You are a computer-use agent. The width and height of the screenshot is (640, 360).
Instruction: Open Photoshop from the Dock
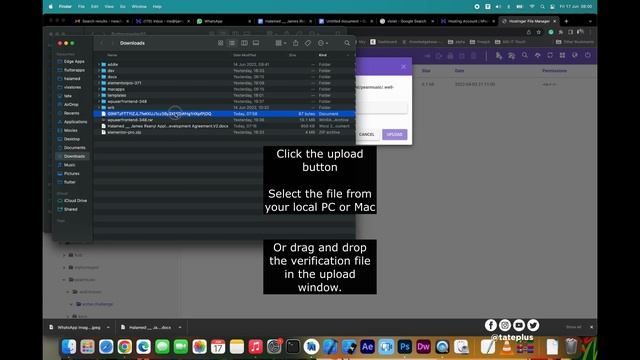tap(404, 347)
